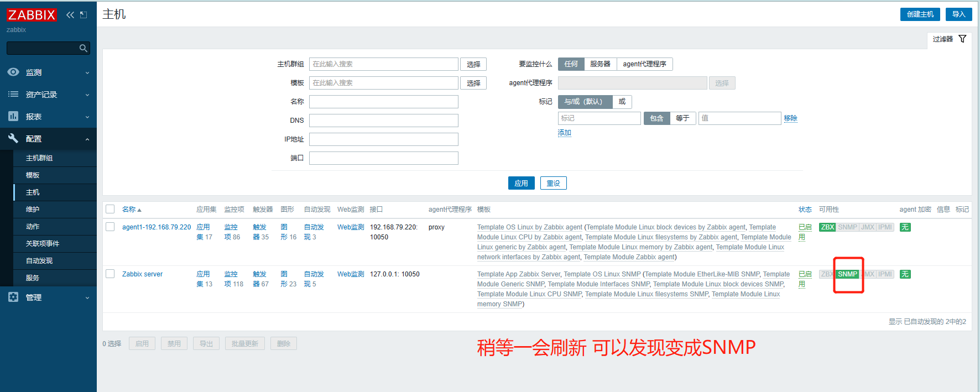Click the eye icon for 监测
Screen dimensions: 980x392
tap(13, 72)
